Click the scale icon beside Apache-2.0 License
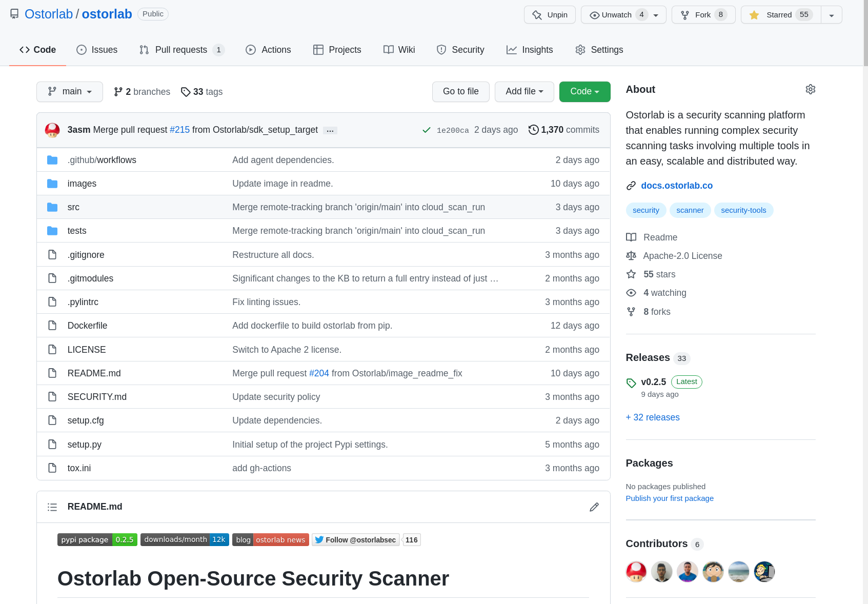 631,256
